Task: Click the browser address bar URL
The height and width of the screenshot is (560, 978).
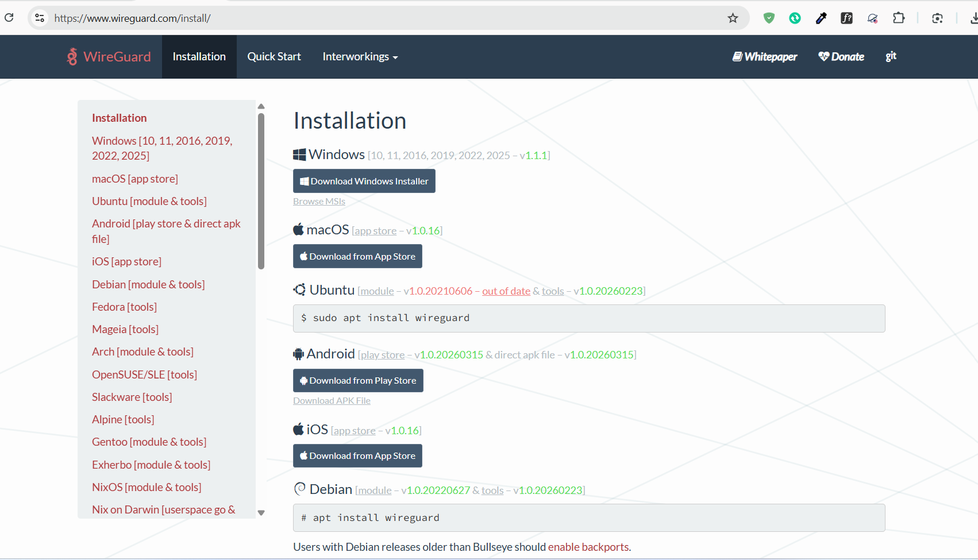Action: coord(132,18)
